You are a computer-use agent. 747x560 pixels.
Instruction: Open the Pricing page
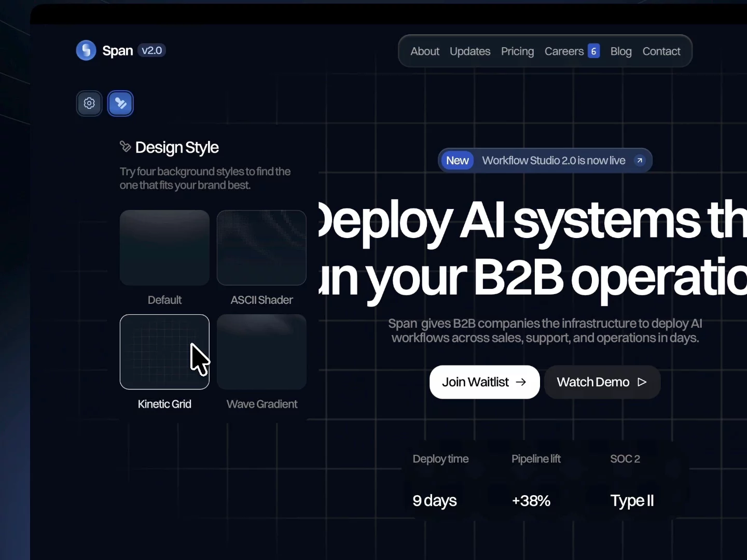[x=517, y=51]
